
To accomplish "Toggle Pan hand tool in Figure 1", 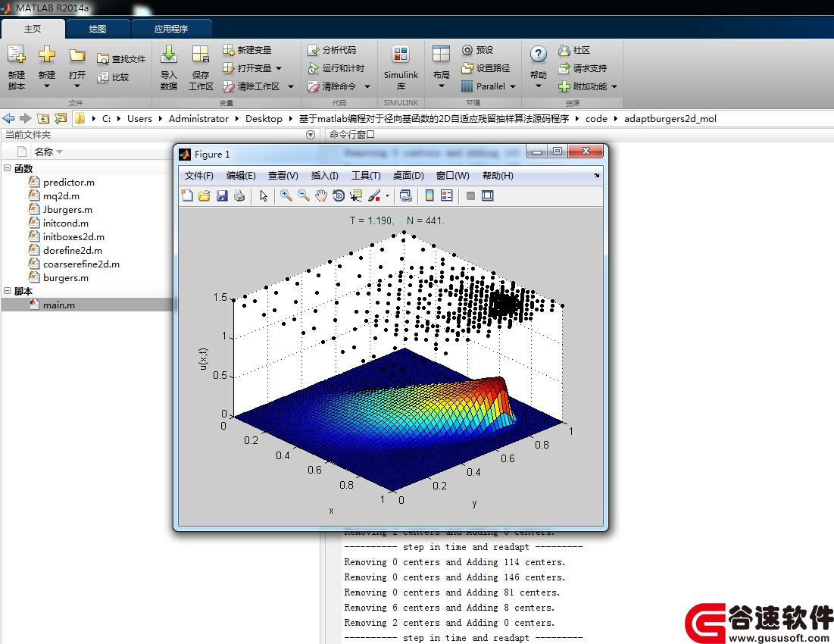I will 320,195.
